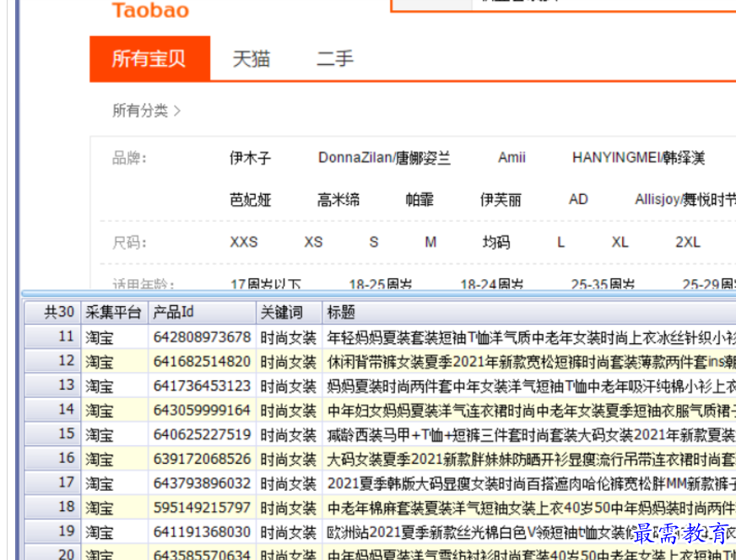Click product Id 639172068526
Screen dimensions: 736x560
pyautogui.click(x=203, y=459)
